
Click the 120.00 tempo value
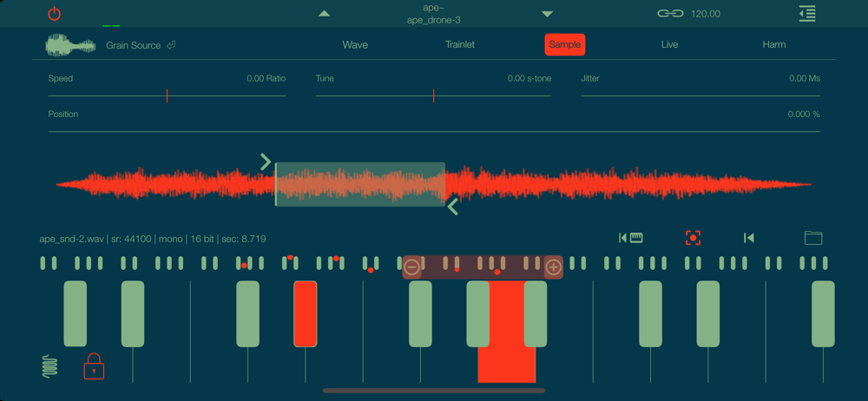tap(706, 14)
